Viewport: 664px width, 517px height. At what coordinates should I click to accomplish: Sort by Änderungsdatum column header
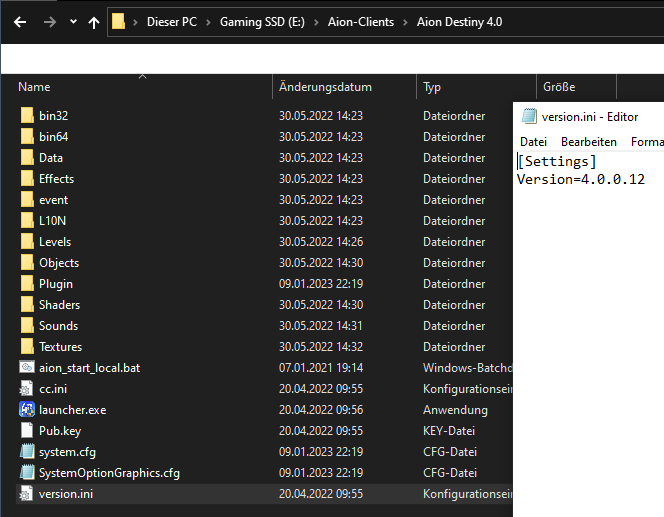(x=325, y=87)
